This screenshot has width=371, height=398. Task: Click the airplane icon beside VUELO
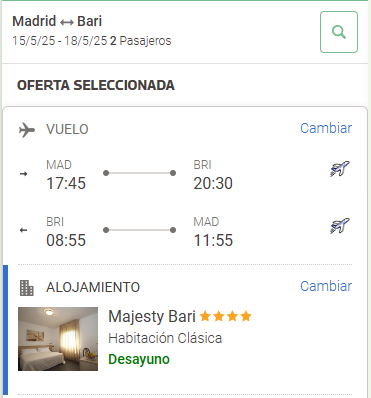(27, 130)
